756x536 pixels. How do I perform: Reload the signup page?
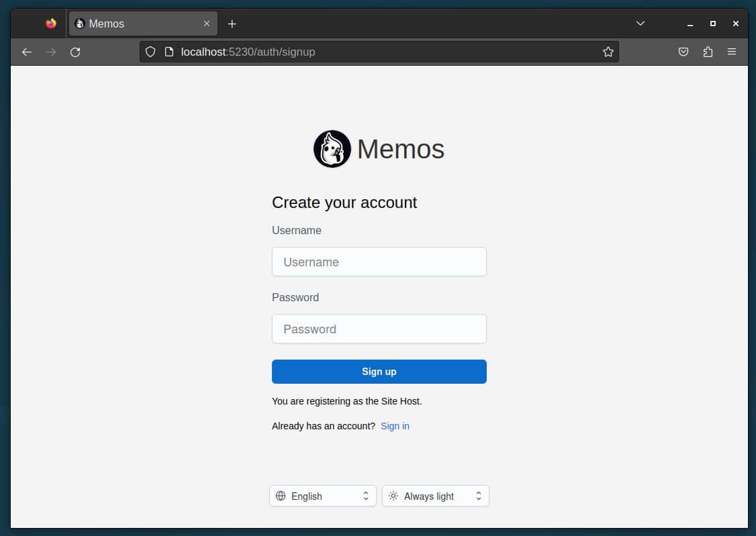pyautogui.click(x=75, y=52)
